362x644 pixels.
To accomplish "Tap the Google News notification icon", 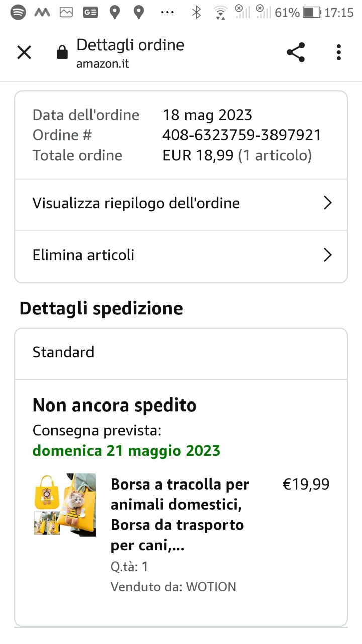I will pos(90,12).
